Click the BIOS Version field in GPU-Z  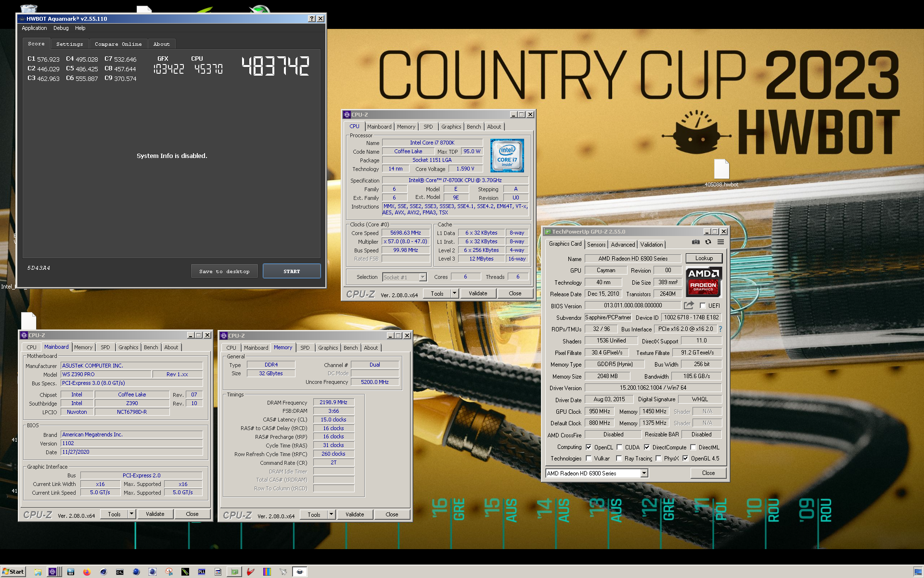coord(633,305)
